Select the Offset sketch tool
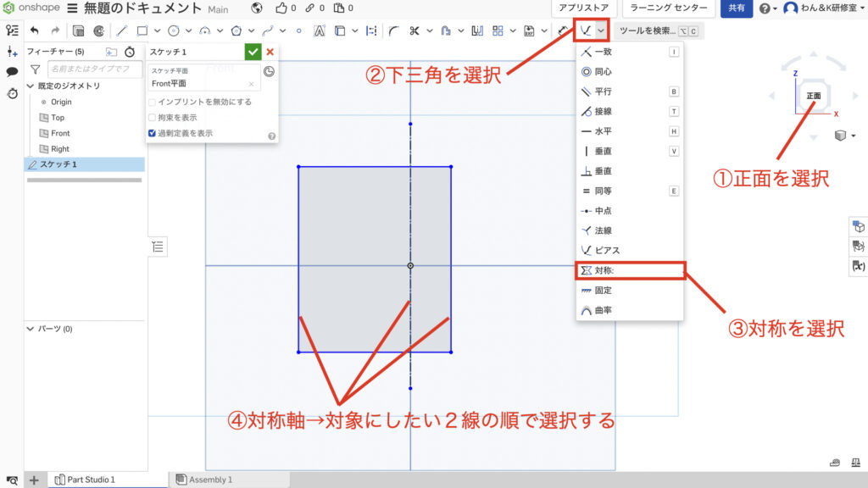868x488 pixels. click(x=446, y=31)
